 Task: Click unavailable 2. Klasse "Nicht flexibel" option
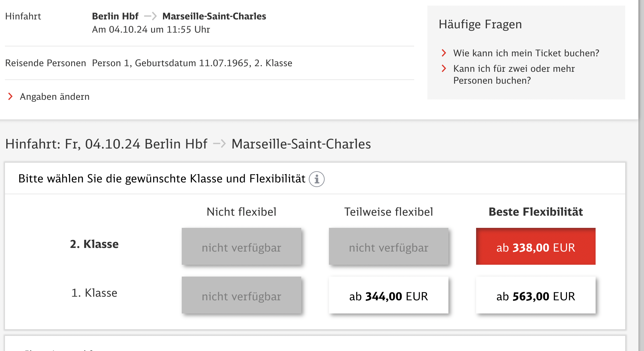tap(241, 247)
